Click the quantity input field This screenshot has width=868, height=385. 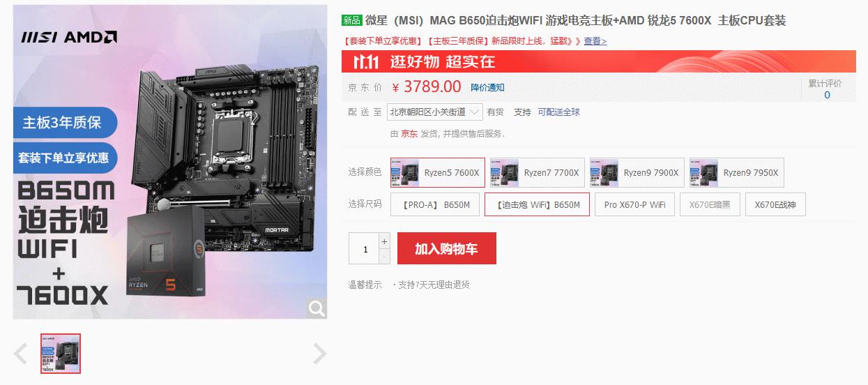click(x=364, y=249)
